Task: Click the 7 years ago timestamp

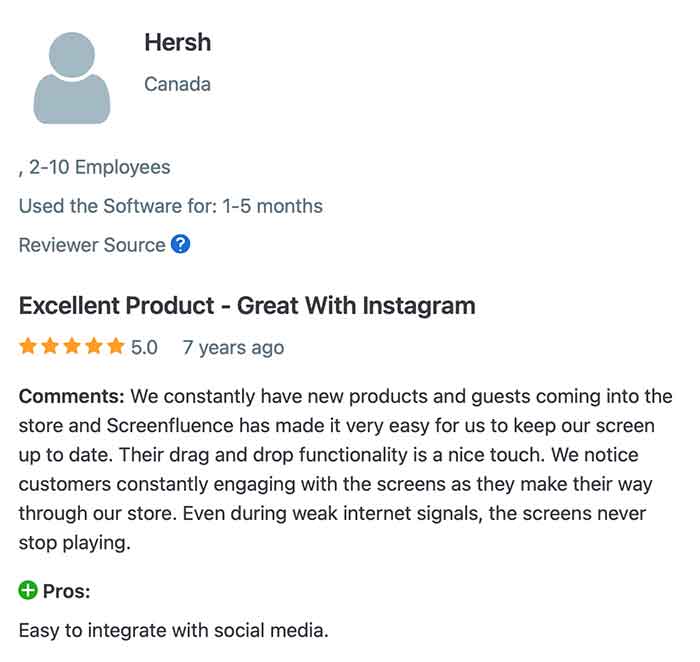Action: pos(233,348)
